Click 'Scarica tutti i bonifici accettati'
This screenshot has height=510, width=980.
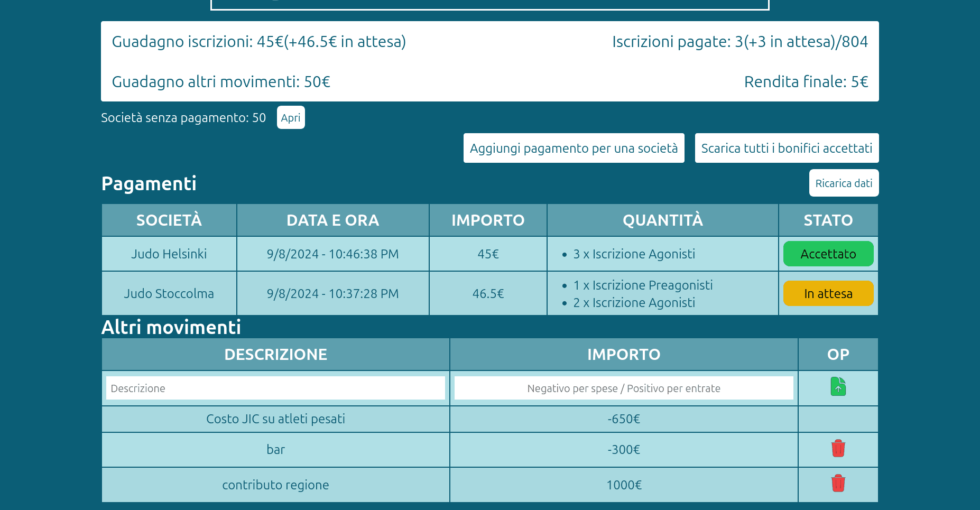tap(786, 149)
